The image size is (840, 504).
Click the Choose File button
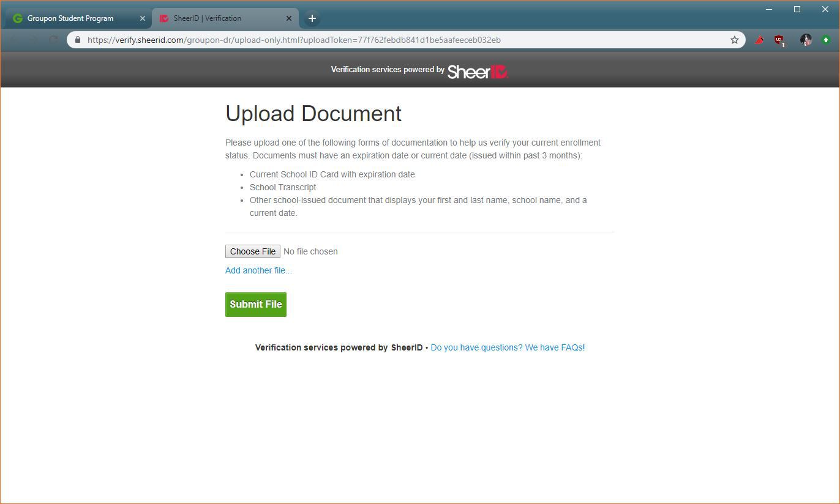pos(253,251)
